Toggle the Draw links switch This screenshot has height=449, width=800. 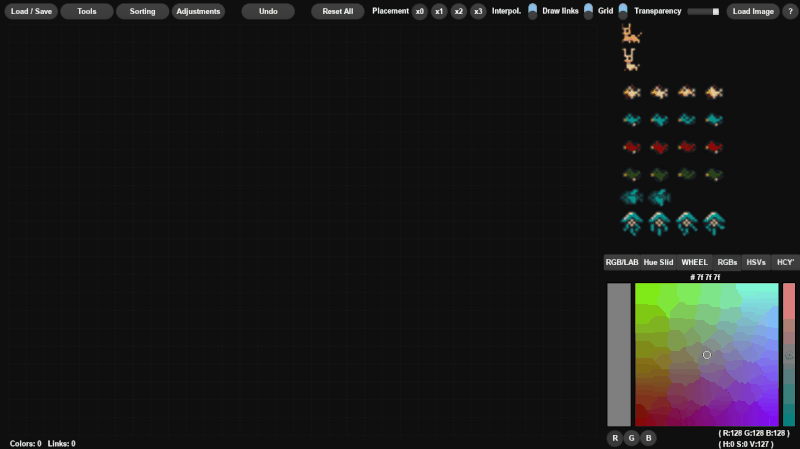pyautogui.click(x=588, y=11)
